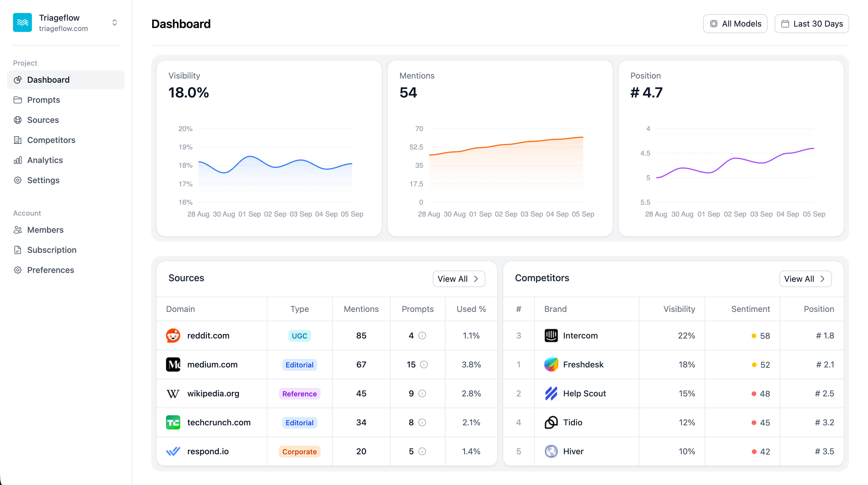Go to Prompts in the sidebar
The height and width of the screenshot is (485, 868).
point(43,100)
